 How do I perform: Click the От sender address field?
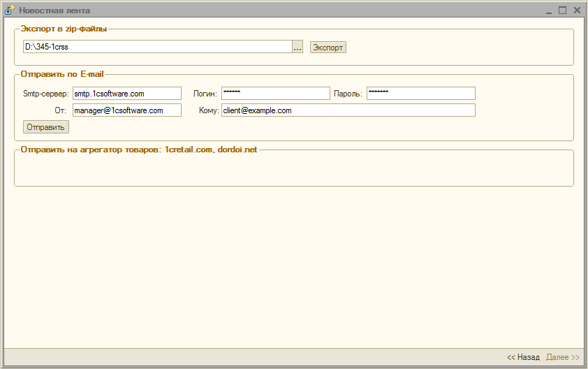tap(126, 110)
